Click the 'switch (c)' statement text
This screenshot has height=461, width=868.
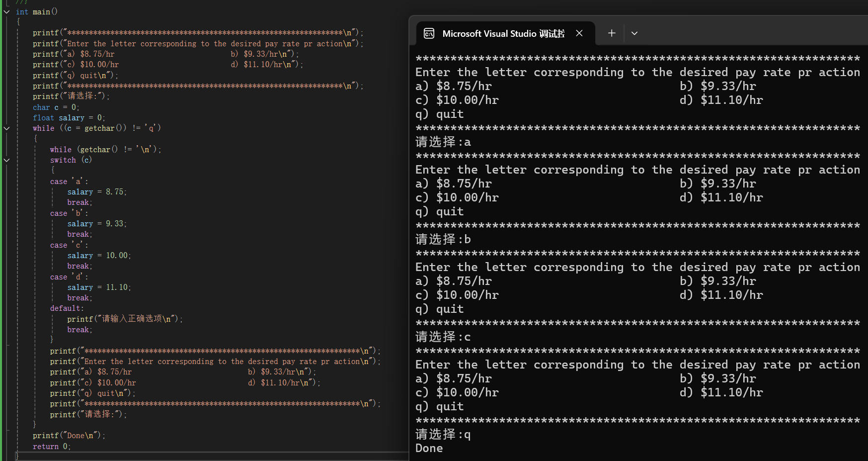[x=71, y=160]
